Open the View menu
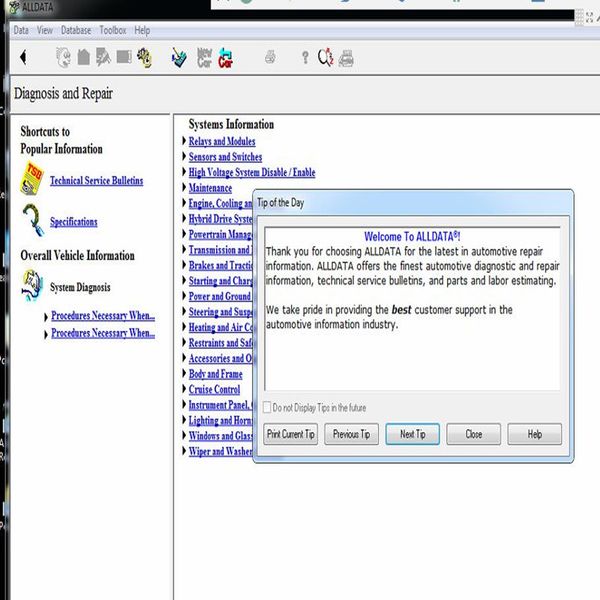 45,30
